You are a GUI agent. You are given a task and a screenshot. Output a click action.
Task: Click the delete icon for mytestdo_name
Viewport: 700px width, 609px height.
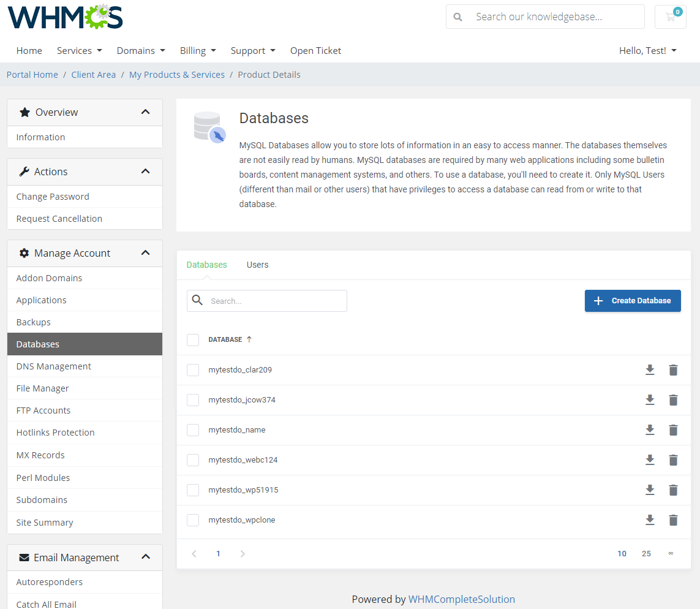tap(673, 430)
